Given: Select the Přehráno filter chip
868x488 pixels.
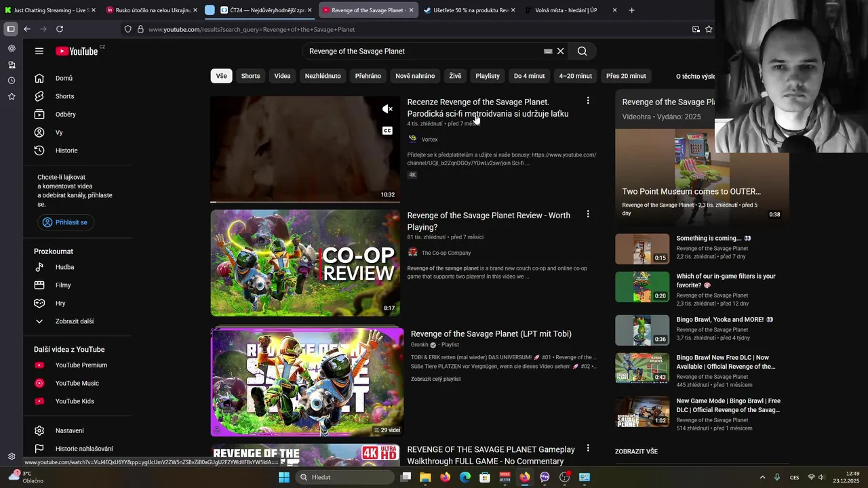Looking at the screenshot, I should [x=368, y=76].
